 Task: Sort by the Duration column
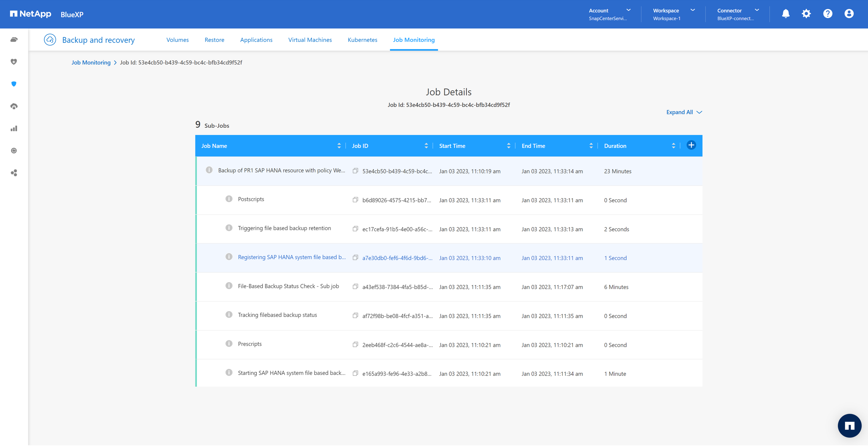673,146
